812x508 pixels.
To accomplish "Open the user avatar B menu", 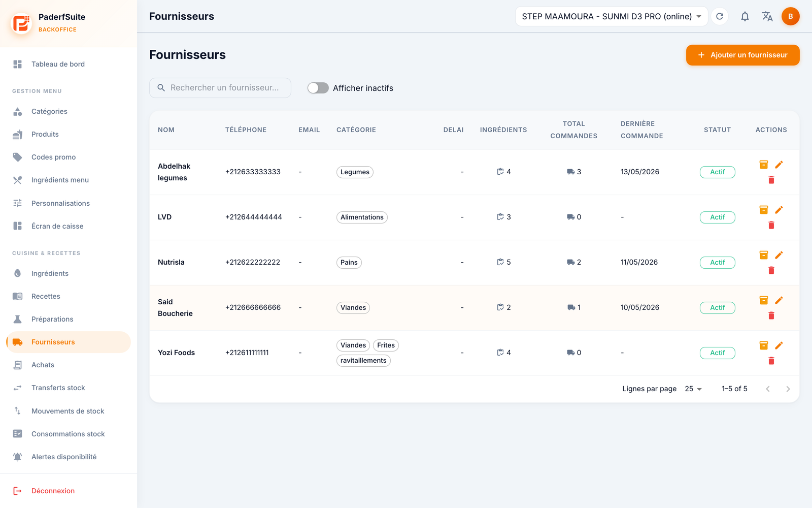I will 791,16.
